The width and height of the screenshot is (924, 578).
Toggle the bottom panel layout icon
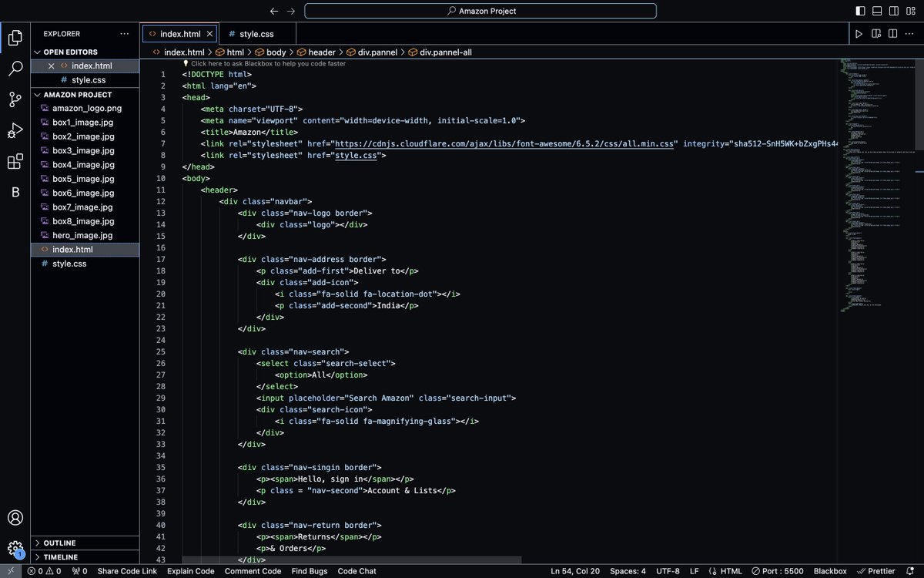(x=877, y=11)
